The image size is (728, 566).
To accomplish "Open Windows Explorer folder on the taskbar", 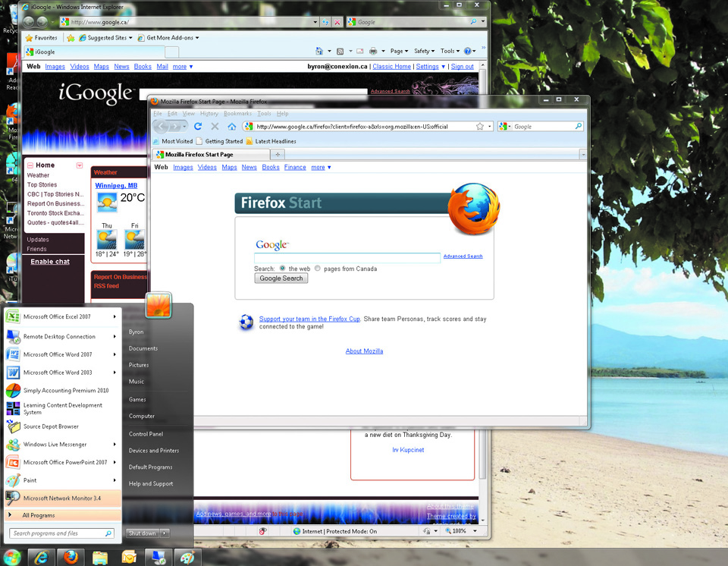I will click(x=100, y=557).
